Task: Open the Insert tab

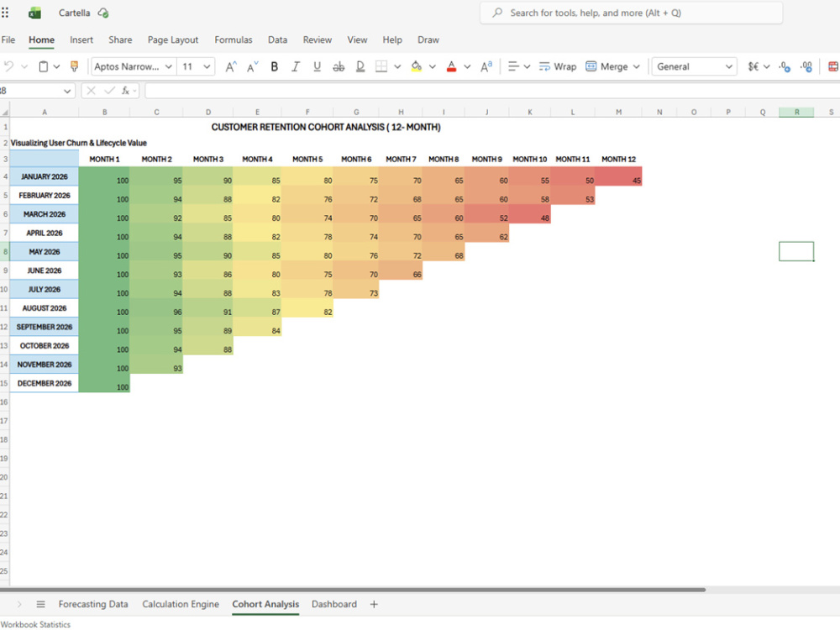Action: [x=81, y=39]
